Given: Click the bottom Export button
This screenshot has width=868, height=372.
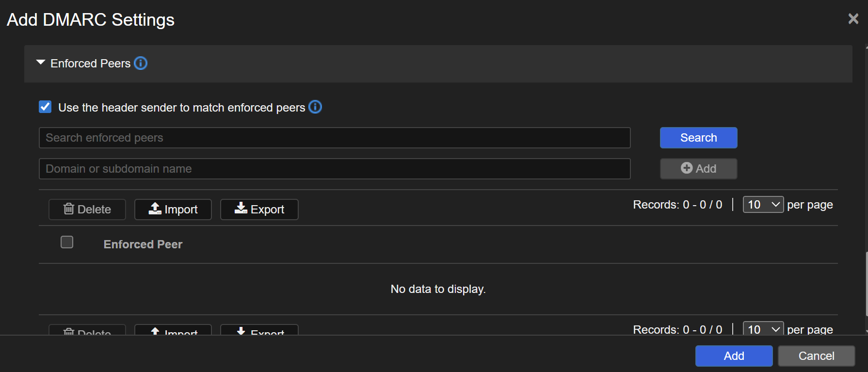Looking at the screenshot, I should coord(259,330).
